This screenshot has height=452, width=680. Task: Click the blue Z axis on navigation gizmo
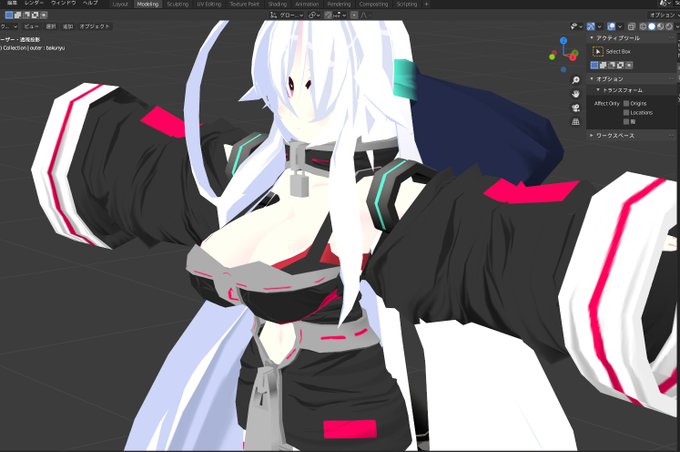563,41
